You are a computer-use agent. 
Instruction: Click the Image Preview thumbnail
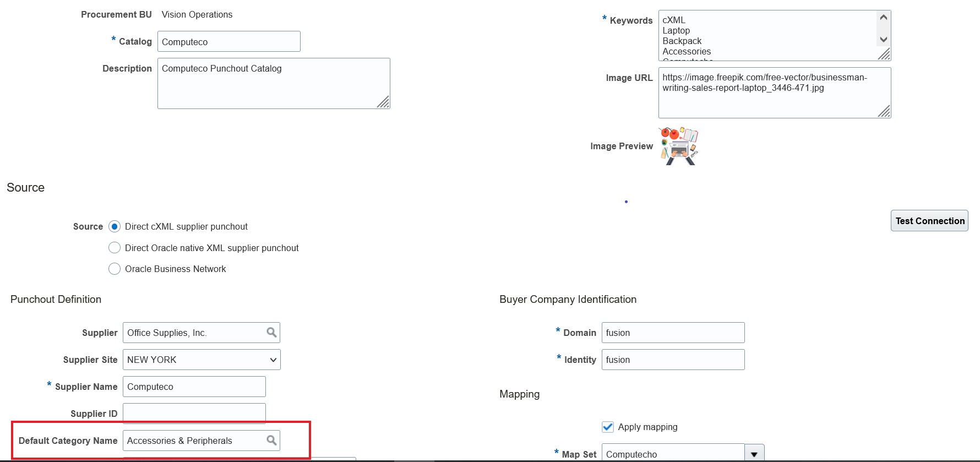pos(679,146)
